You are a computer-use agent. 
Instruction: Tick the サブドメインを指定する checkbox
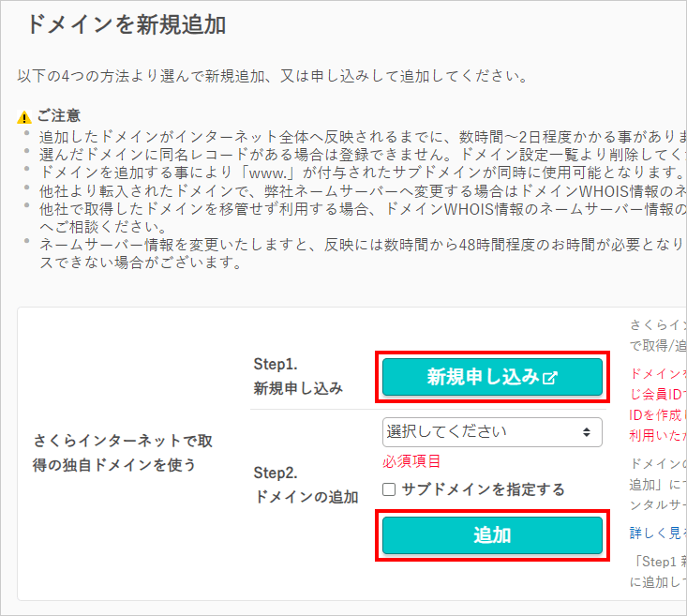coord(389,489)
